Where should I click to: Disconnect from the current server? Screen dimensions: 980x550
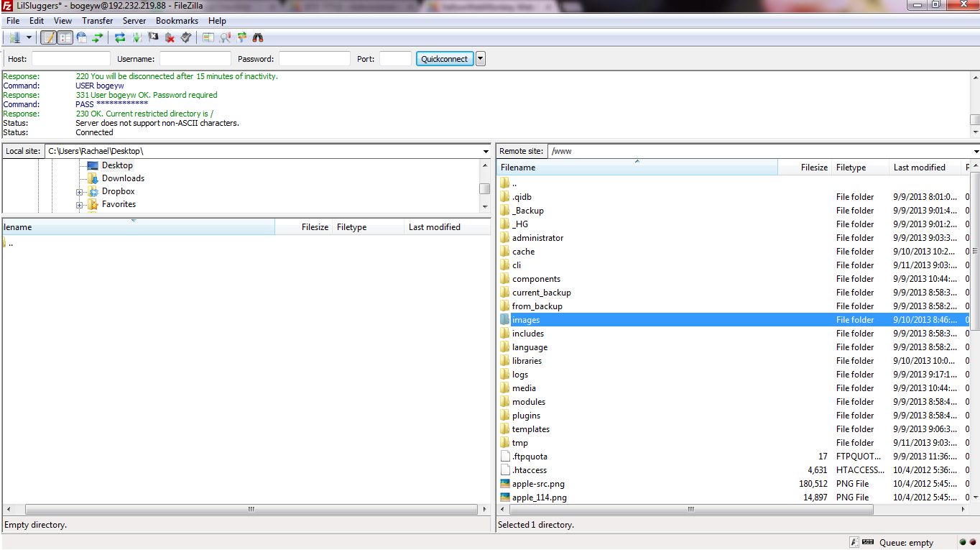tap(170, 37)
